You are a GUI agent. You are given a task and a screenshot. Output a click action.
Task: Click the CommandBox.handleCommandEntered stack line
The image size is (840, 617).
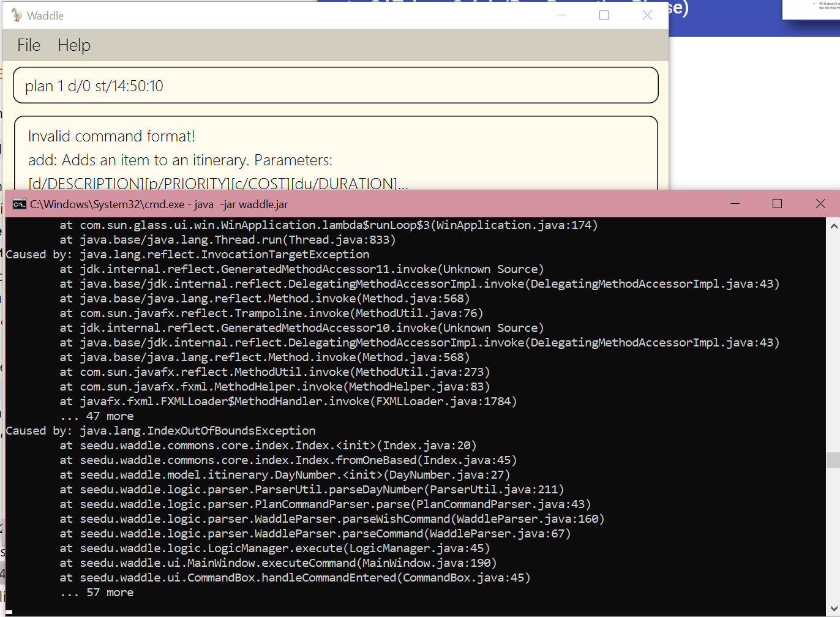click(x=295, y=578)
